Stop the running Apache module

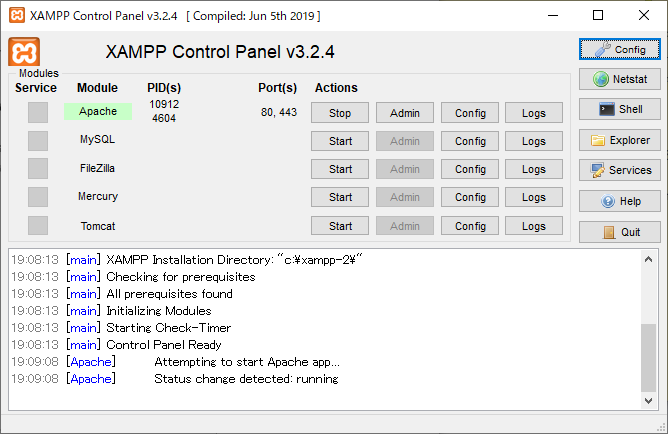pos(340,113)
